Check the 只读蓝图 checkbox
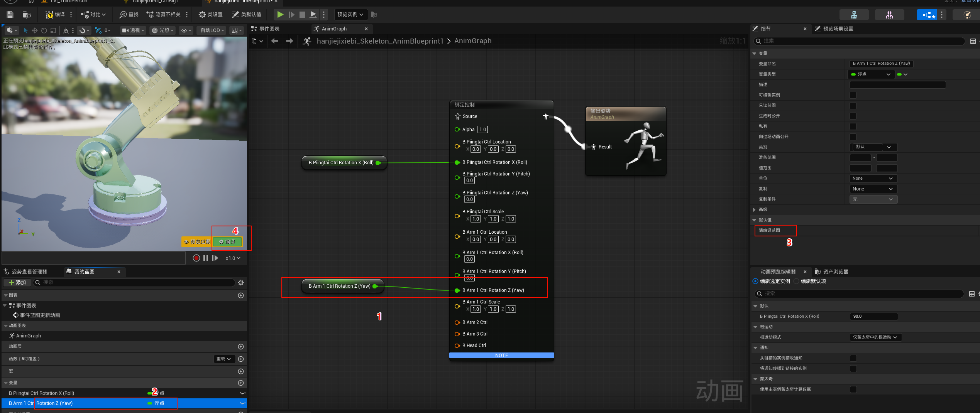Screen dimensions: 980x413 [853, 105]
